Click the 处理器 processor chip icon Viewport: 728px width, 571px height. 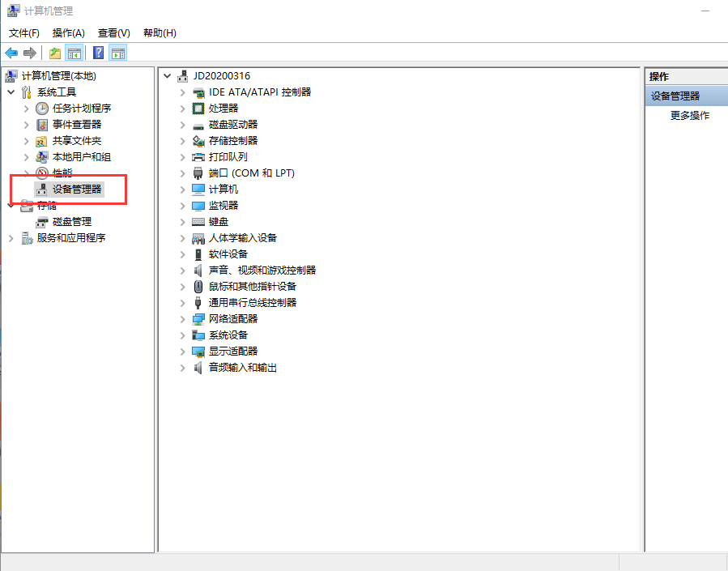point(198,109)
